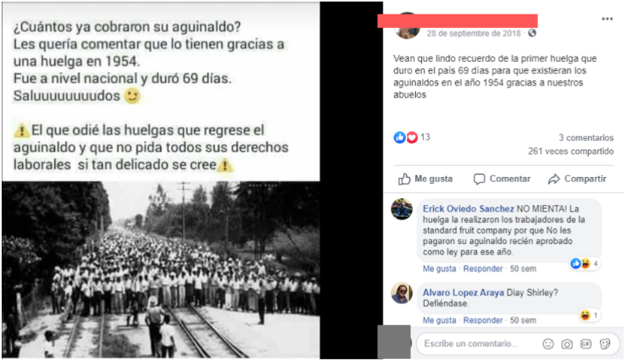Open Erick Oviedo Sanchez's profile

point(469,209)
